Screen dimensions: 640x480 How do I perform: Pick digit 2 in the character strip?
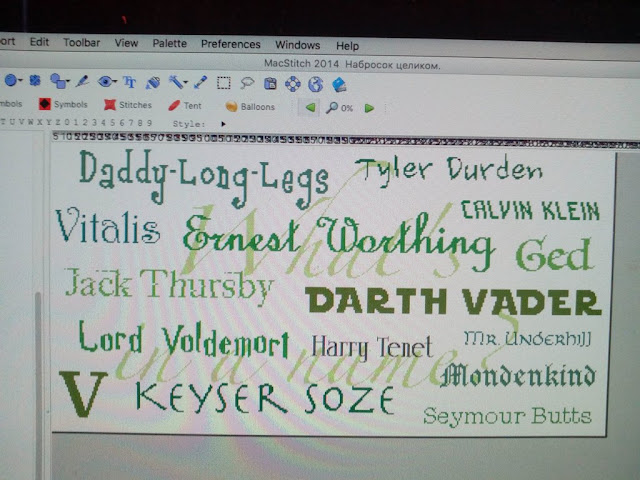point(85,122)
